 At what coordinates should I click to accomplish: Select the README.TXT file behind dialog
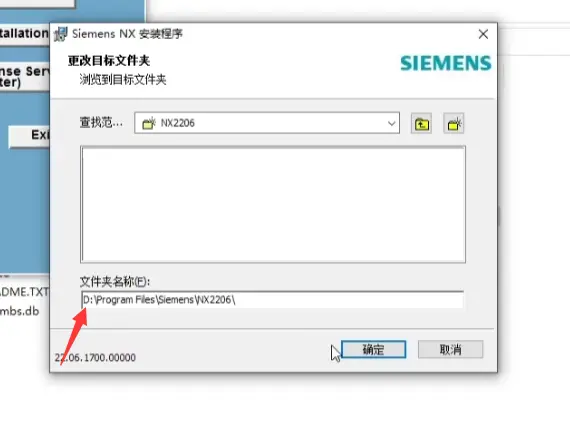[x=24, y=292]
